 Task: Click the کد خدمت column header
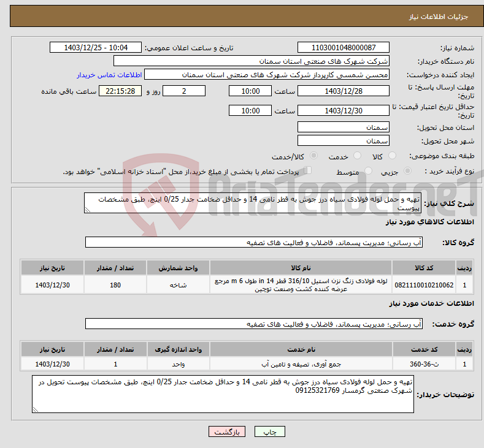tap(424, 349)
